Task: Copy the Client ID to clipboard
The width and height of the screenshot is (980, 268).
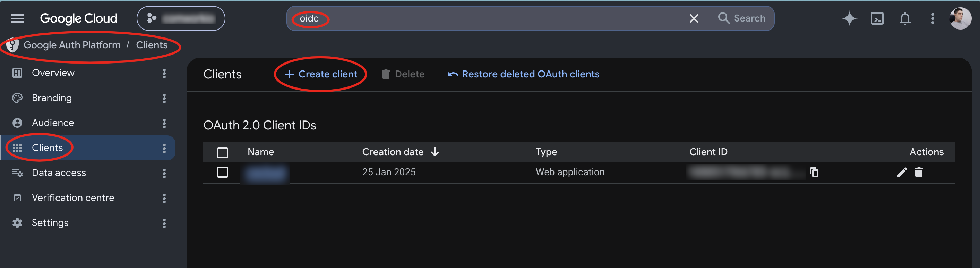Action: (814, 173)
